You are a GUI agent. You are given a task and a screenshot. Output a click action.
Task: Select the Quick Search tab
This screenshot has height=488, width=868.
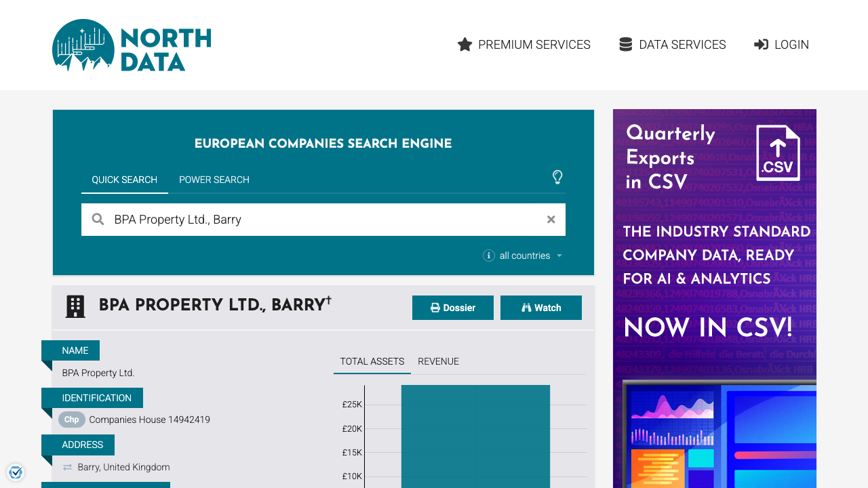point(125,180)
